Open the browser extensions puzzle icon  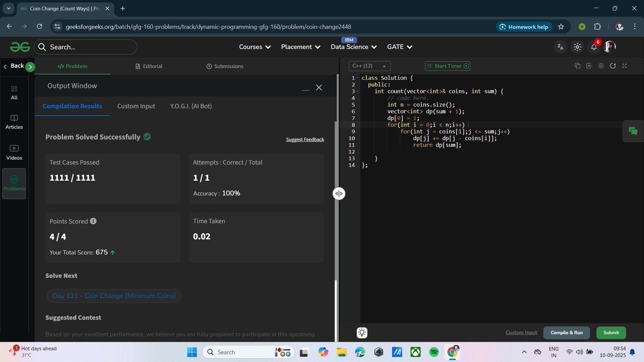pyautogui.click(x=597, y=26)
